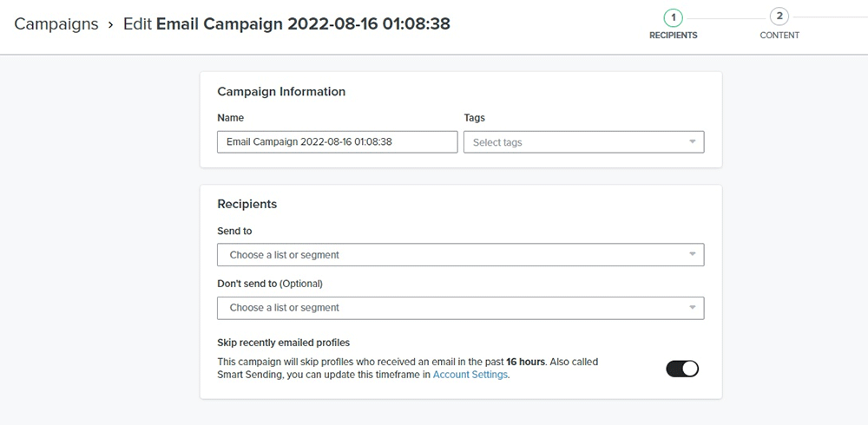Viewport: 868px width, 425px height.
Task: Click the 16 hours Smart Sending text
Action: click(x=527, y=362)
